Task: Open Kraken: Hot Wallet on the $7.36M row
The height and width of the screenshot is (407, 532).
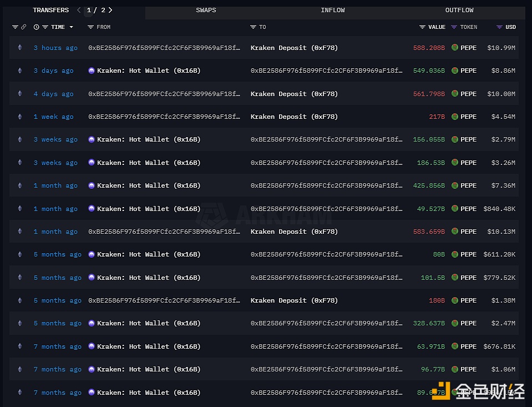Action: click(x=149, y=185)
